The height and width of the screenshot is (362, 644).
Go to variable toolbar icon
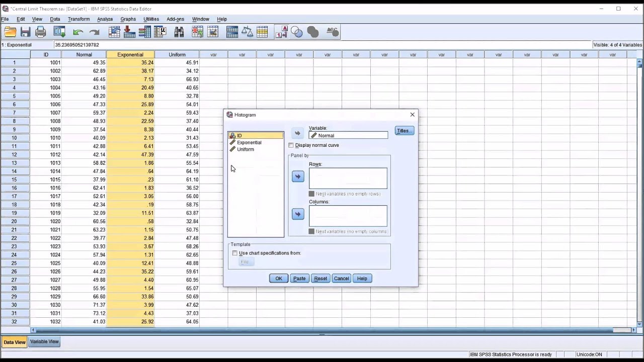[129, 32]
